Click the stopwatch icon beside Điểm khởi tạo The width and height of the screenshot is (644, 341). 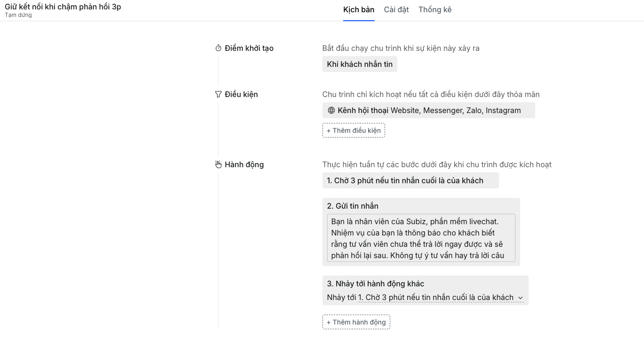tap(218, 48)
